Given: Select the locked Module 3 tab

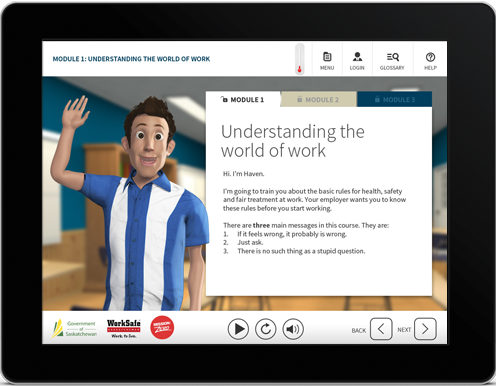Looking at the screenshot, I should pyautogui.click(x=394, y=99).
